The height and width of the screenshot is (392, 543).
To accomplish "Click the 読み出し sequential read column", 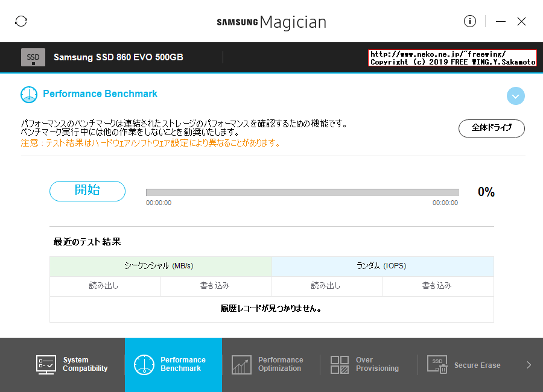I will click(x=104, y=286).
